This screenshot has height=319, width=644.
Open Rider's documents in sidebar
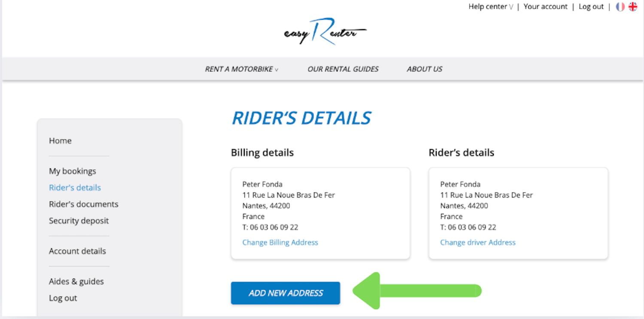[84, 204]
